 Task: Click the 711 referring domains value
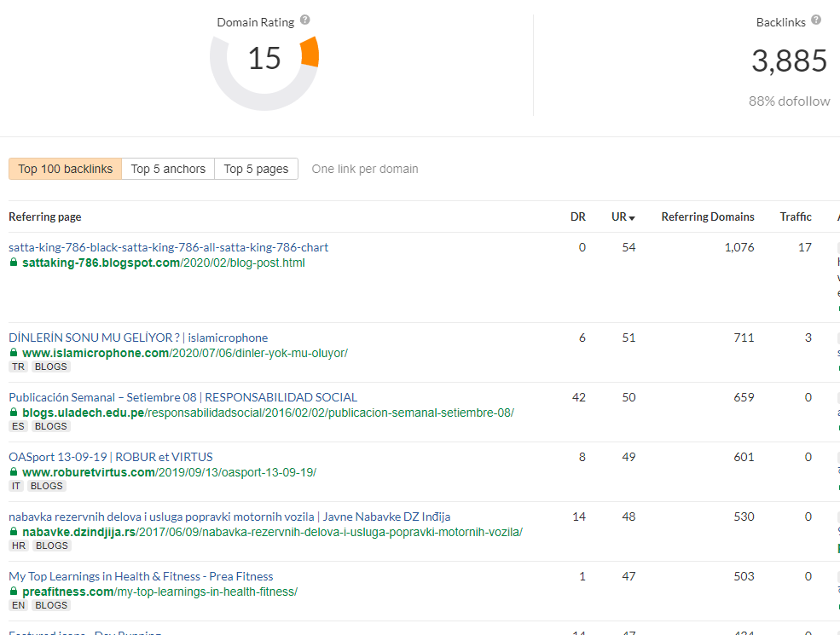point(744,338)
